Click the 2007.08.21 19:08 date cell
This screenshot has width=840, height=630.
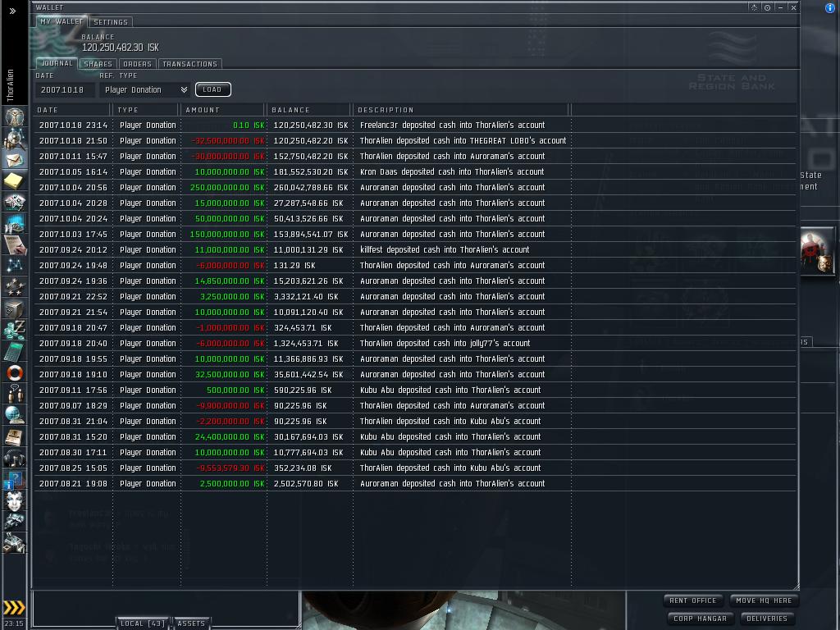tap(73, 484)
